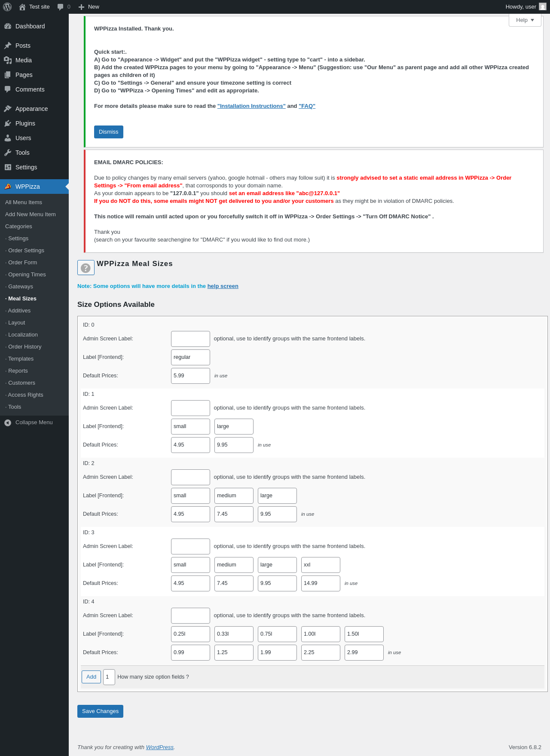Open Additives submenu item
This screenshot has width=550, height=756.
pyautogui.click(x=18, y=311)
